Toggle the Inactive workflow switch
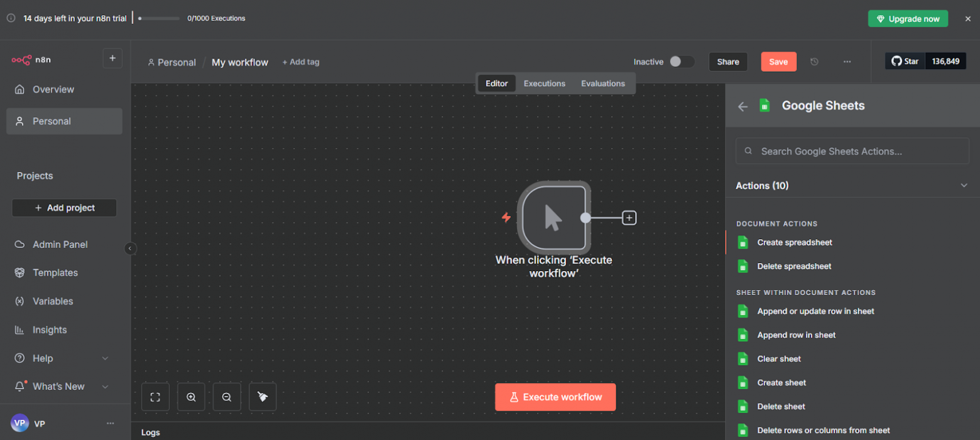The height and width of the screenshot is (440, 980). [681, 62]
